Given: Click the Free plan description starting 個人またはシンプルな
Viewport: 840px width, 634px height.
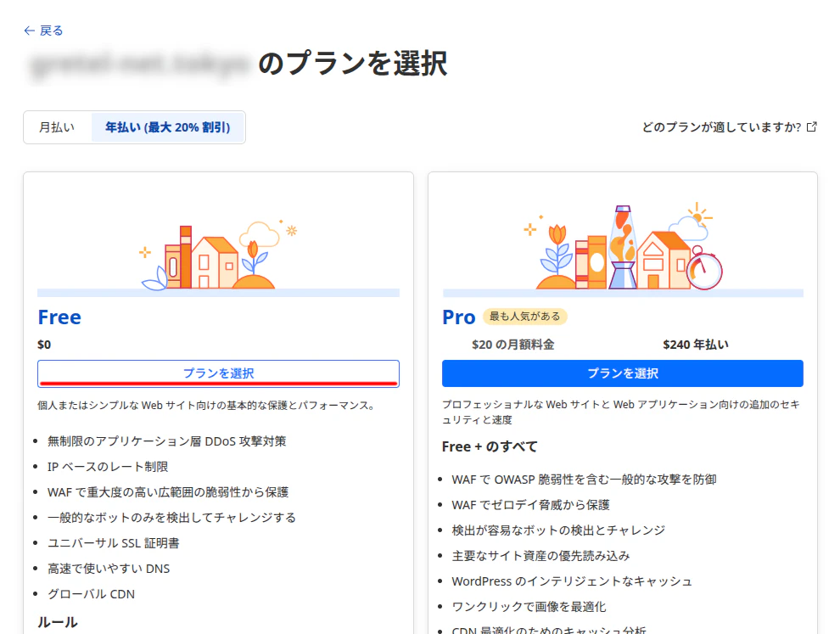Looking at the screenshot, I should pos(205,405).
